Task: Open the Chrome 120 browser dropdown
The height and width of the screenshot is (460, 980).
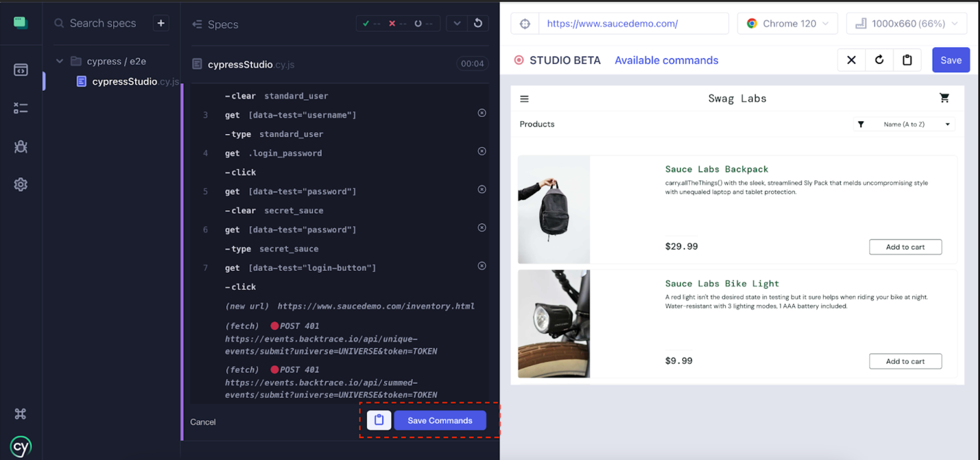Action: pos(787,24)
